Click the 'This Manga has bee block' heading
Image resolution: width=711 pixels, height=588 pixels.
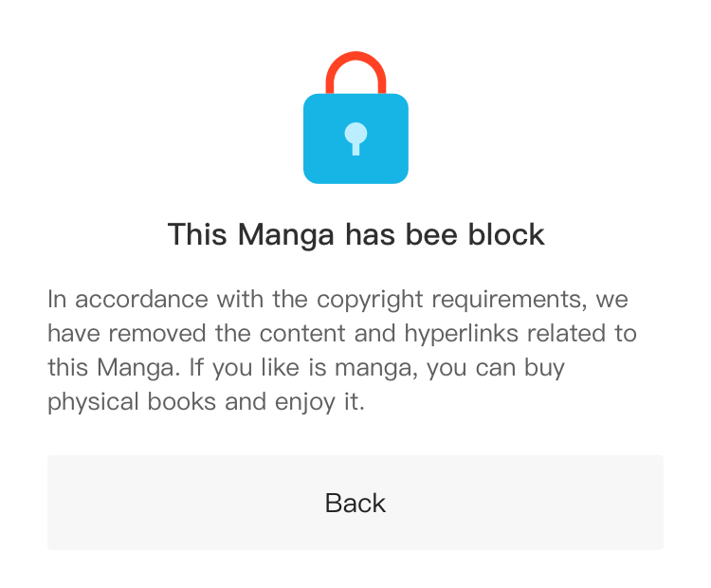click(x=355, y=234)
